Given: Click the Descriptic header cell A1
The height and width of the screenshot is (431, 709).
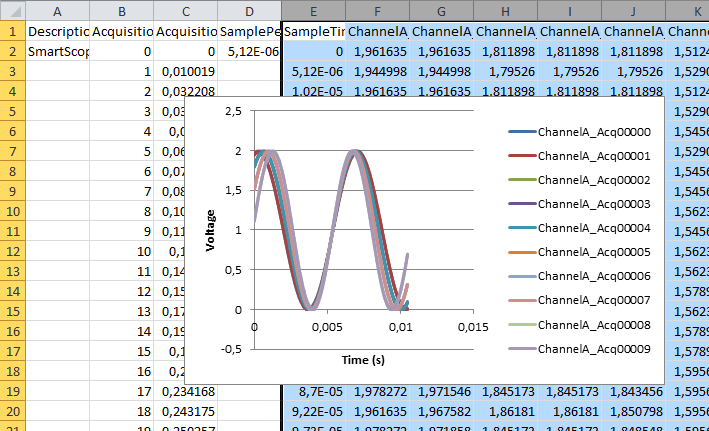Looking at the screenshot, I should pos(57,31).
